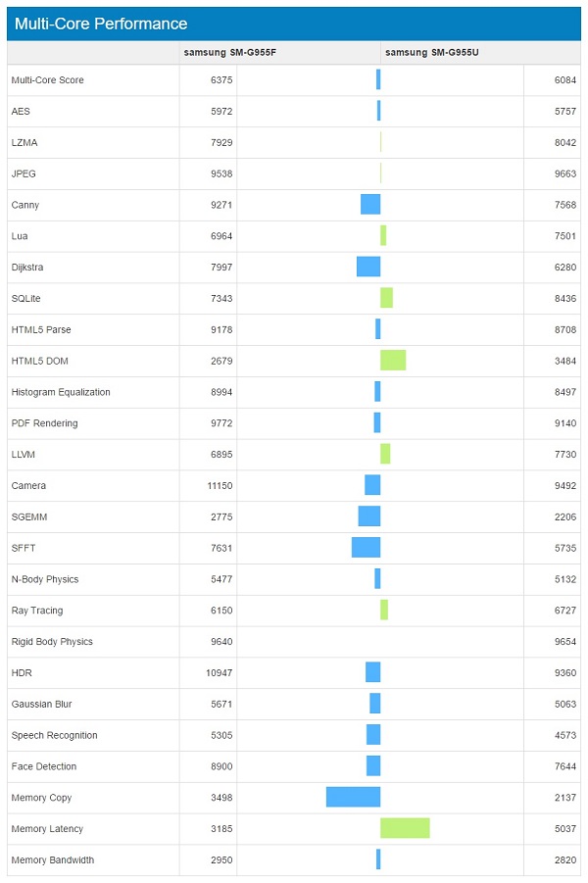Click the Histogram Equalization row label
Screen dimensions: 588x883
tap(61, 392)
